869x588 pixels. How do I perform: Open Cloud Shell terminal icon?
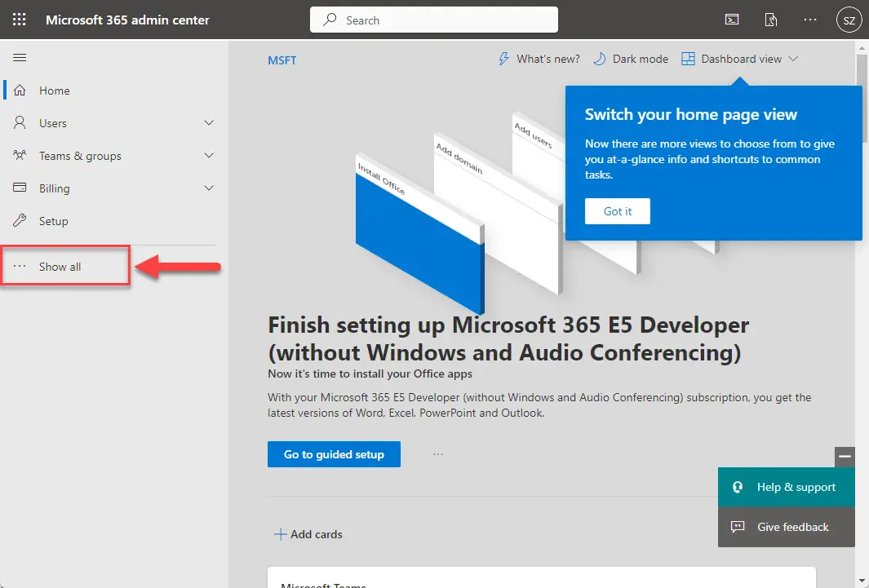(x=732, y=20)
